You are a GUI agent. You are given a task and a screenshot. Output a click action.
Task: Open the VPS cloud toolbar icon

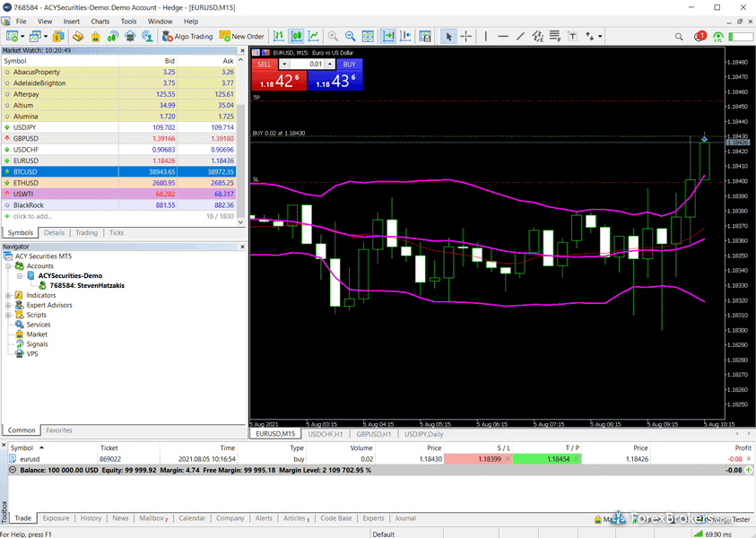130,36
